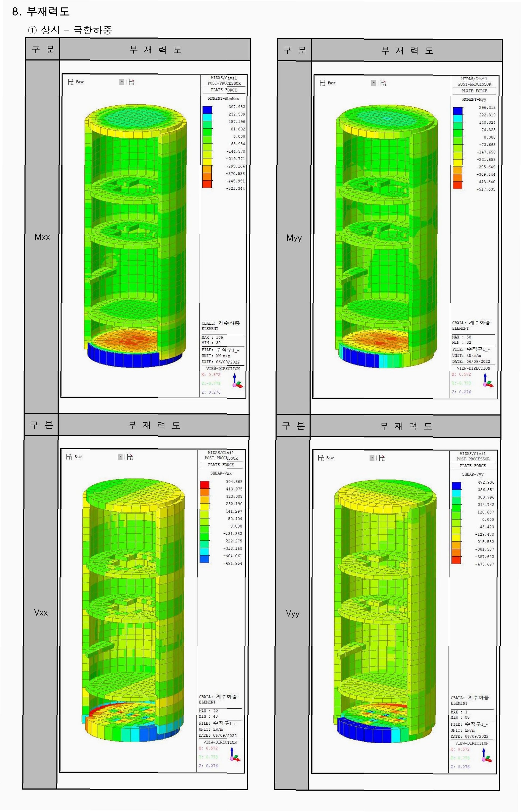Click the blue 307.982 legend color swatch
This screenshot has width=521, height=812.
click(x=207, y=110)
